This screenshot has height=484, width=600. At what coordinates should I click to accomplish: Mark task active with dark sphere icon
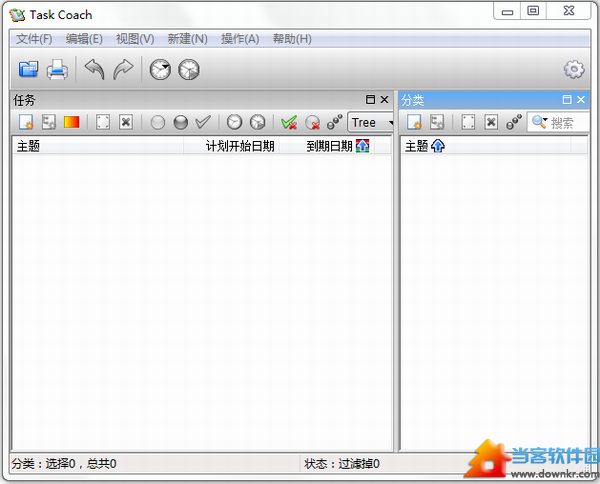coord(181,123)
